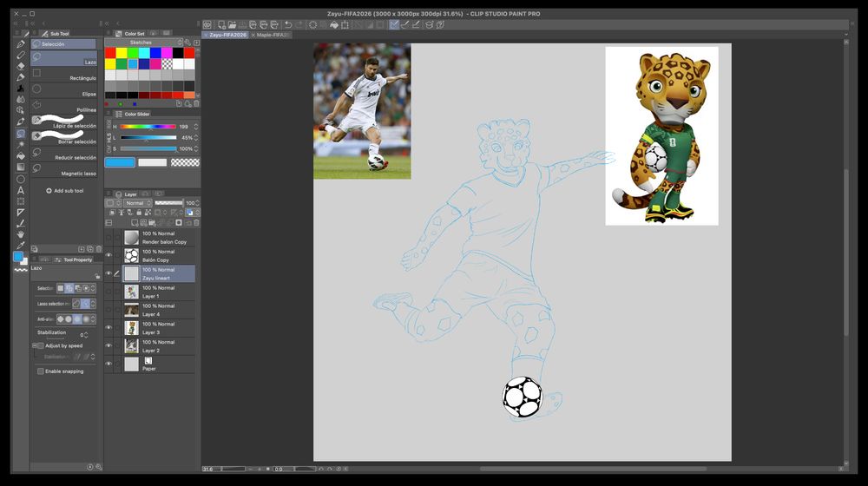Toggle the Adjust by speed option

(40, 345)
